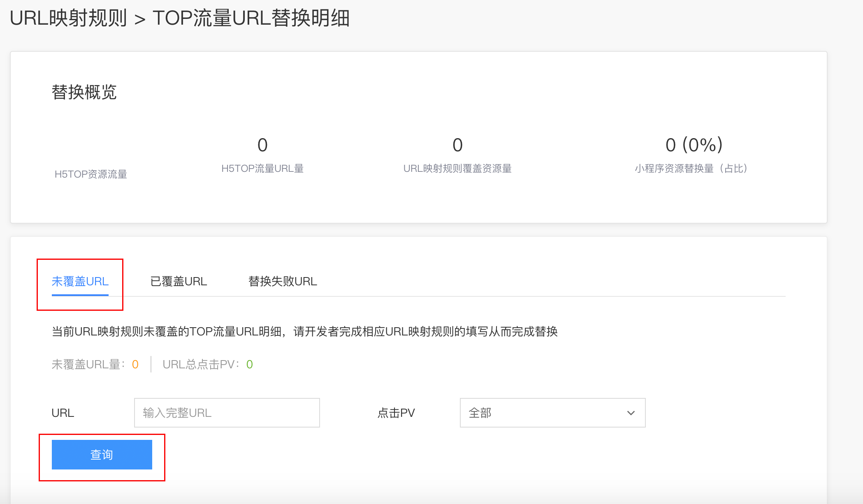
Task: Click URL映射规则覆盖资源量 value 0
Action: tap(457, 145)
